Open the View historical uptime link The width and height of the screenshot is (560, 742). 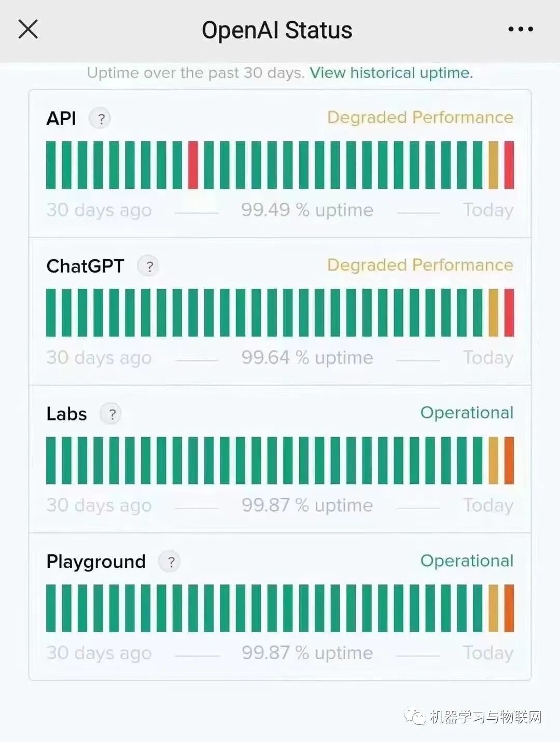pyautogui.click(x=391, y=73)
